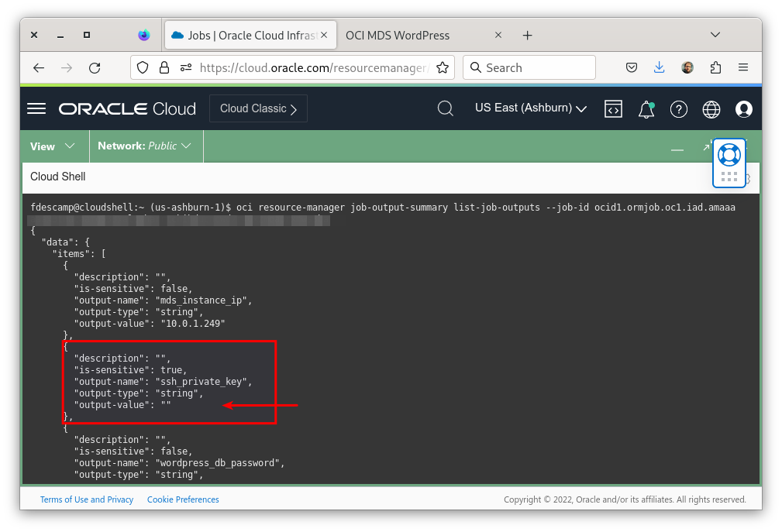Open the language globe icon

pos(711,109)
